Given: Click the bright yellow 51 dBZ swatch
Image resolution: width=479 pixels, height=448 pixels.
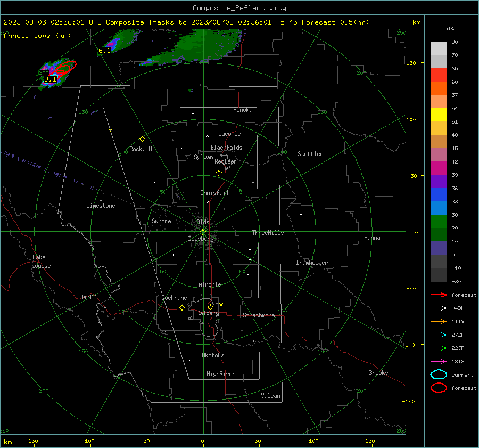Looking at the screenshot, I should coord(439,115).
